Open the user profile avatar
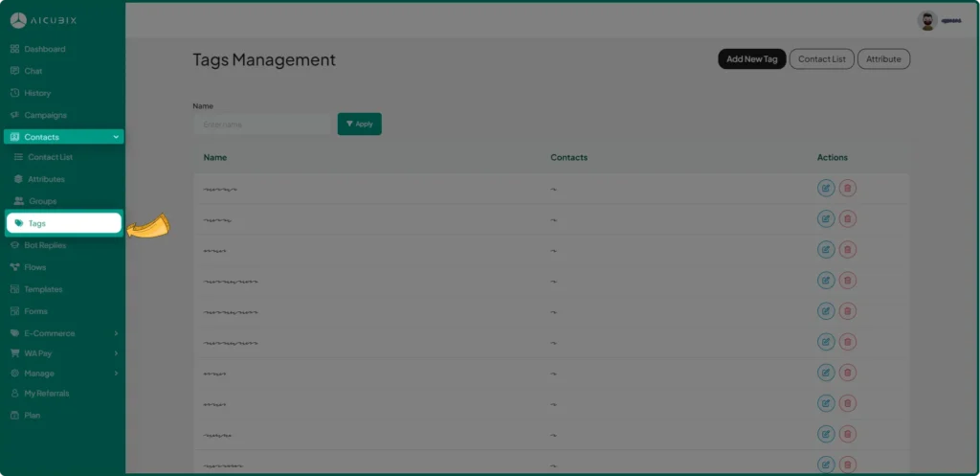Screen dimensions: 980x476 [926, 20]
